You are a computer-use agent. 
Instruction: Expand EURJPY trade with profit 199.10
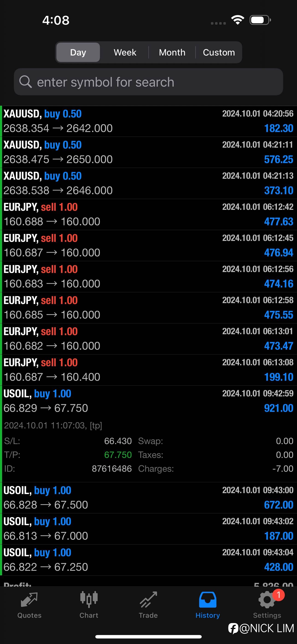point(148,370)
